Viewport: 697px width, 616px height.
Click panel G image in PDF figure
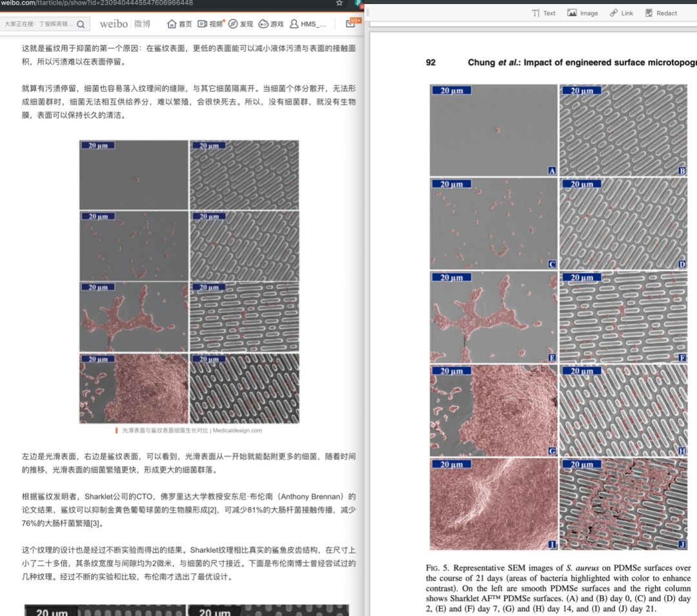[x=494, y=411]
